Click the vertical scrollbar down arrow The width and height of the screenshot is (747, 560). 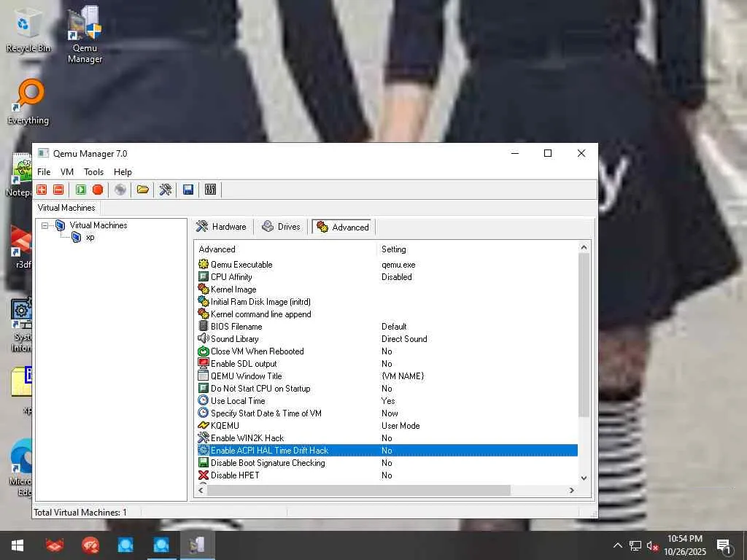point(584,478)
